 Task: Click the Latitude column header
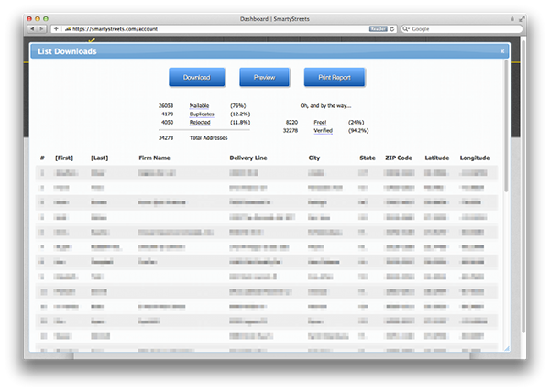(436, 158)
